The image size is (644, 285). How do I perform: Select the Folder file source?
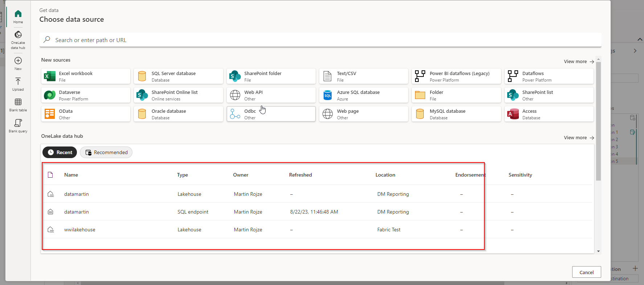(x=456, y=95)
